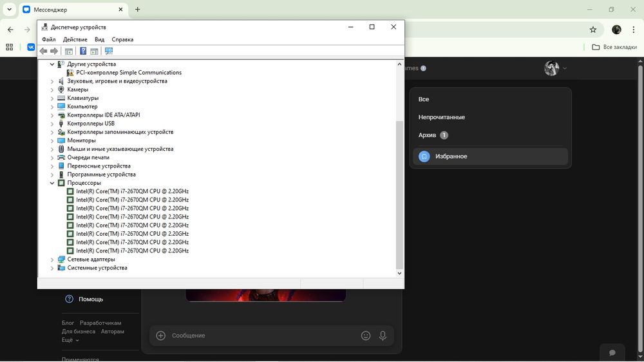Select the Сетевые адаптеры icon
Viewport: 644px width, 362px height.
tap(61, 260)
